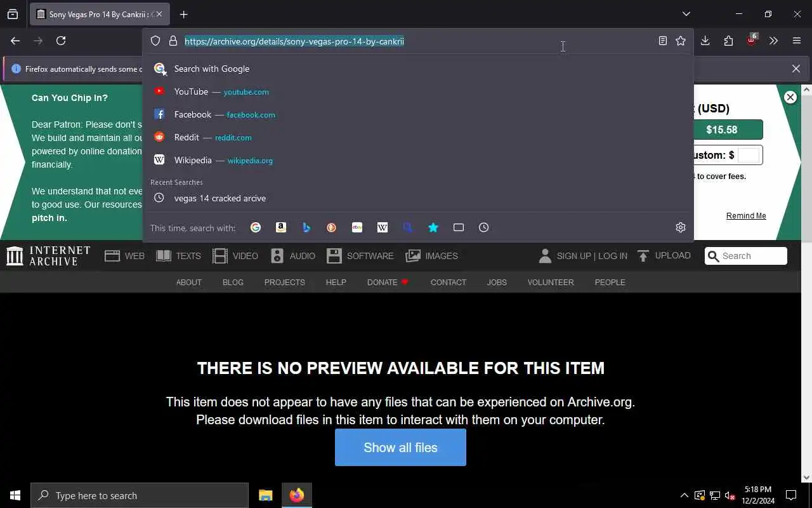This screenshot has width=812, height=508.
Task: Reload the current page
Action: pyautogui.click(x=61, y=41)
